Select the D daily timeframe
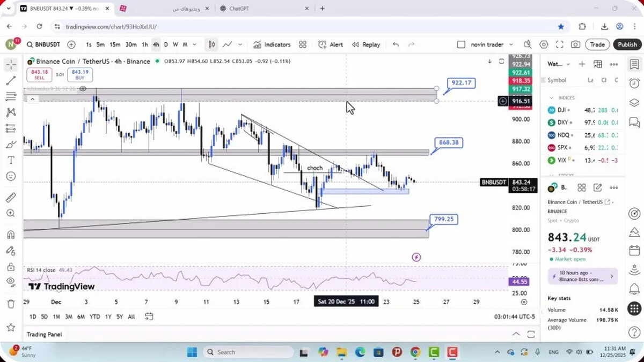Viewport: 644px width, 362px height. pyautogui.click(x=166, y=45)
